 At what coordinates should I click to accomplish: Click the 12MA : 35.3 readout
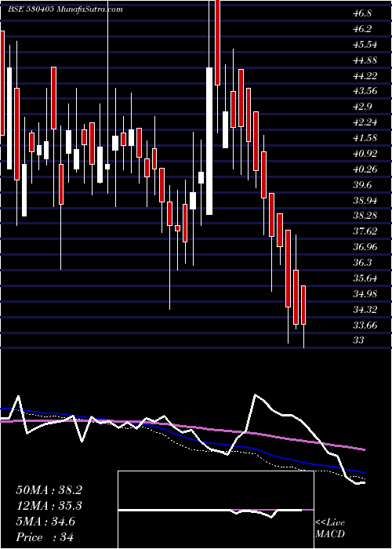pos(49,506)
